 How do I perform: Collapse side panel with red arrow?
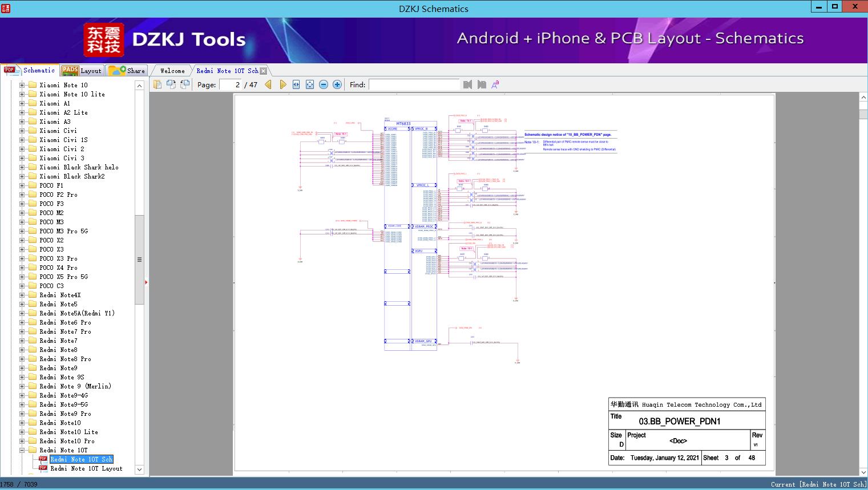[146, 282]
